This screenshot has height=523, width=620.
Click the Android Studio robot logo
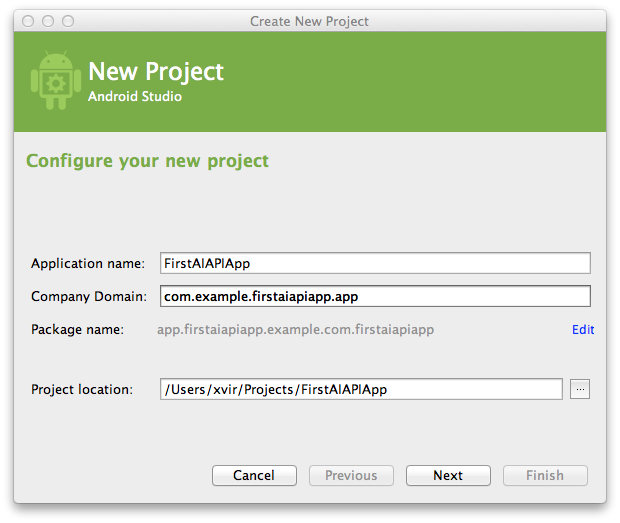(56, 80)
